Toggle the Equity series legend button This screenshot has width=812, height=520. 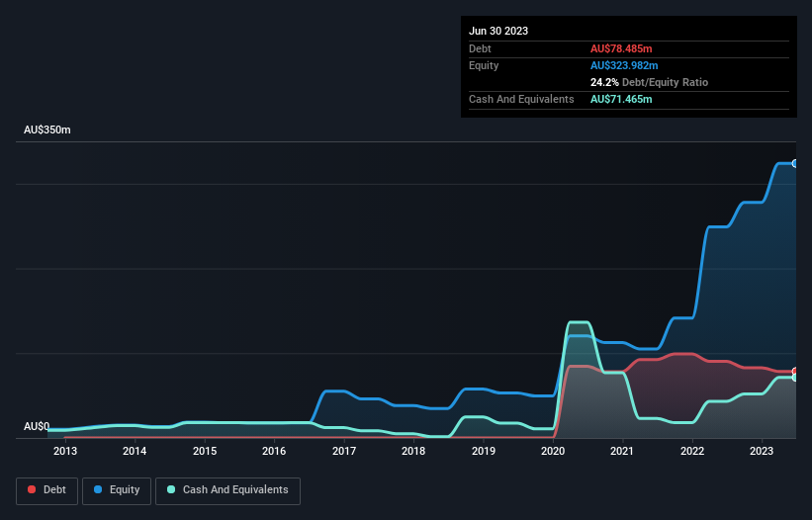117,490
